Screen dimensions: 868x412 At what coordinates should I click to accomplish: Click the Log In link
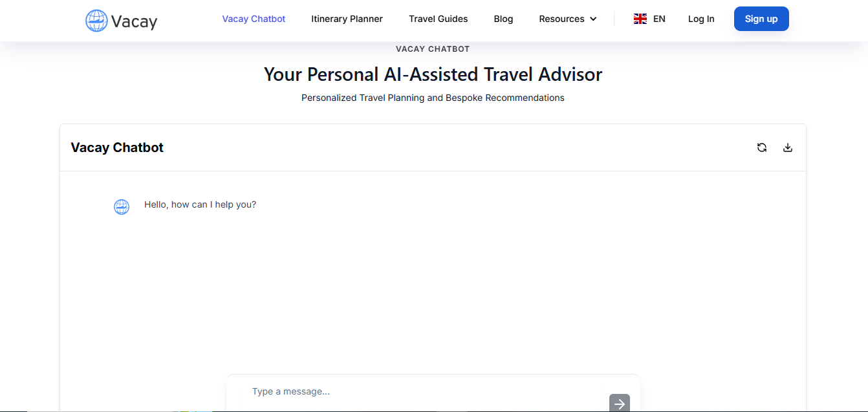[x=701, y=19]
